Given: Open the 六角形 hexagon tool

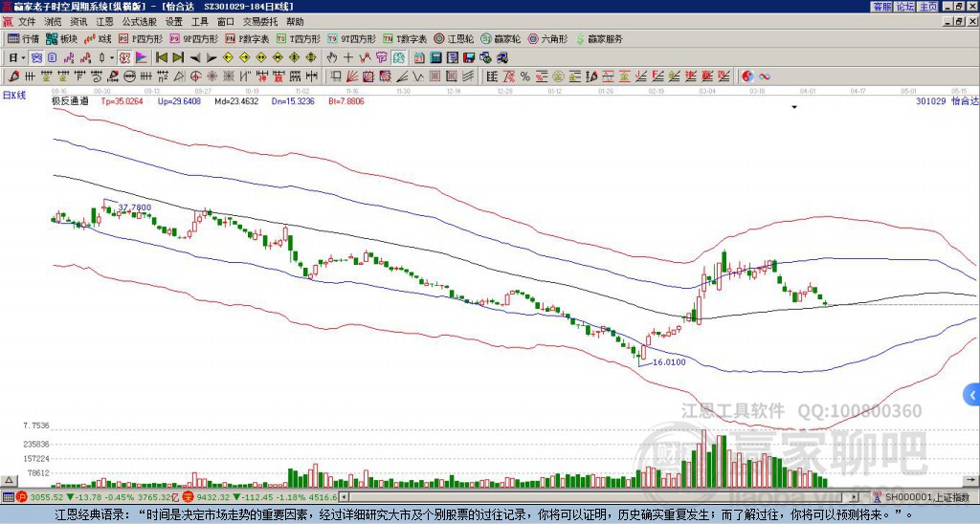Looking at the screenshot, I should (548, 38).
